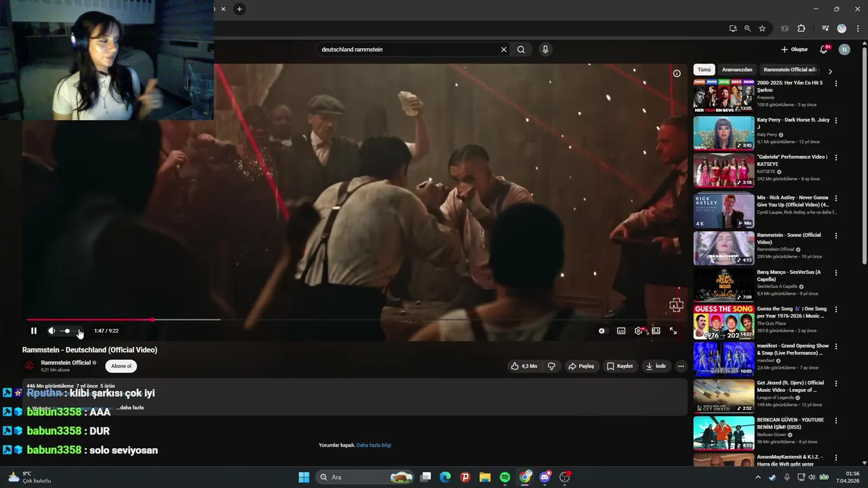
Task: Open options menu for Katy Perry Dark Horse
Action: [x=836, y=121]
